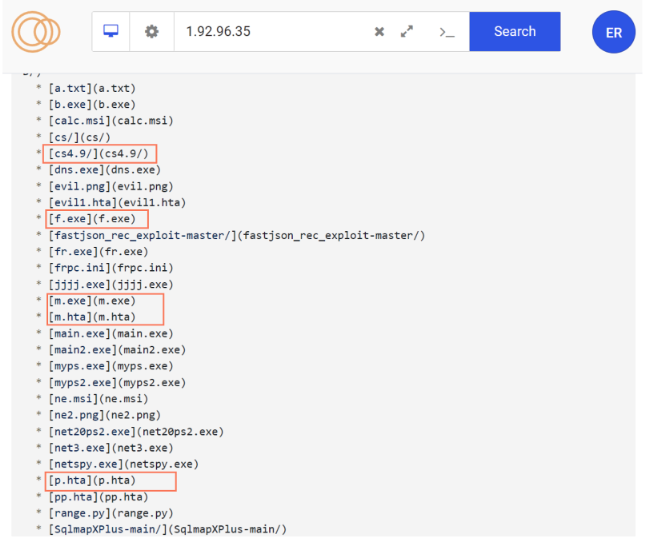Select the monitor/host search type icon
This screenshot has height=544, width=645.
[x=111, y=31]
